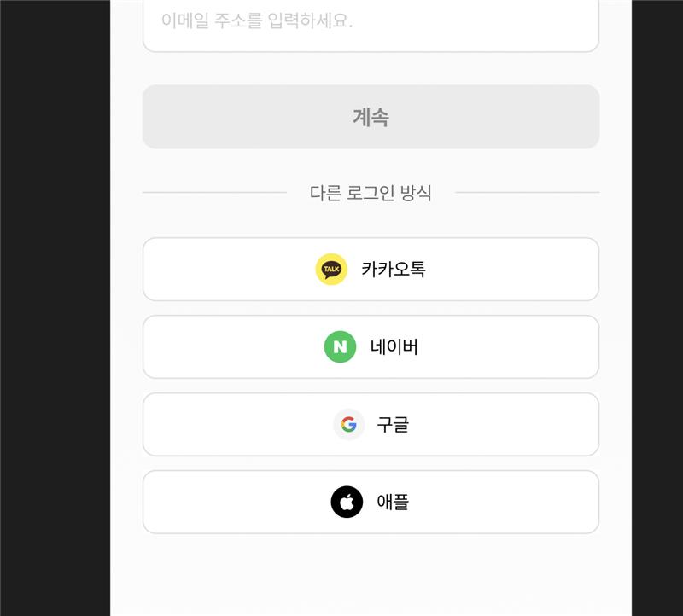Click the divider line right of 다른 로그인 방식
This screenshot has width=683, height=616.
(528, 193)
